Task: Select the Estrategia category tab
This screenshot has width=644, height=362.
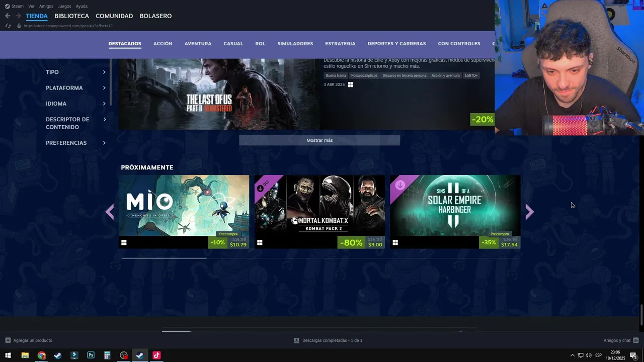Action: 340,44
